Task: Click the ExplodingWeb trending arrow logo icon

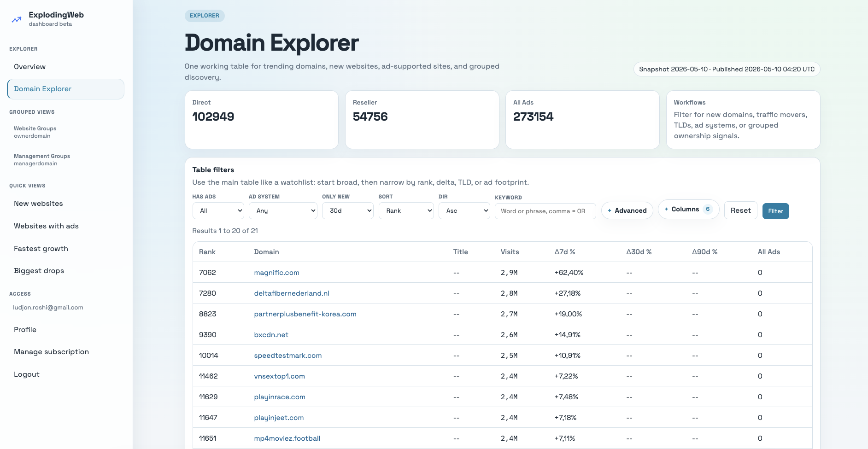Action: pyautogui.click(x=17, y=19)
